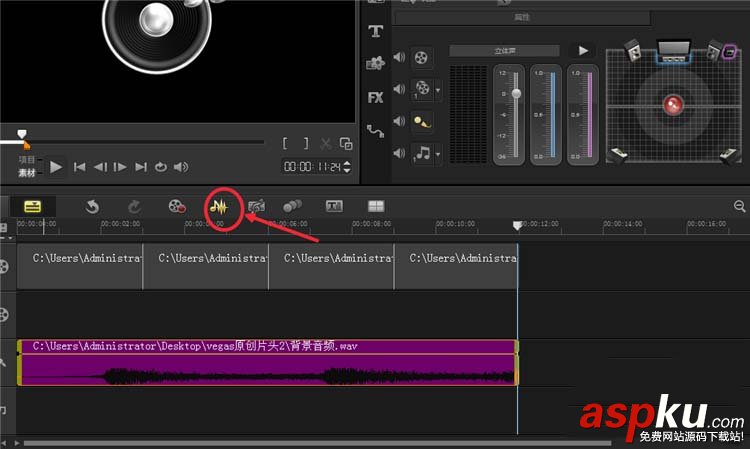Switch to the yellow timeline view icon

[33, 207]
